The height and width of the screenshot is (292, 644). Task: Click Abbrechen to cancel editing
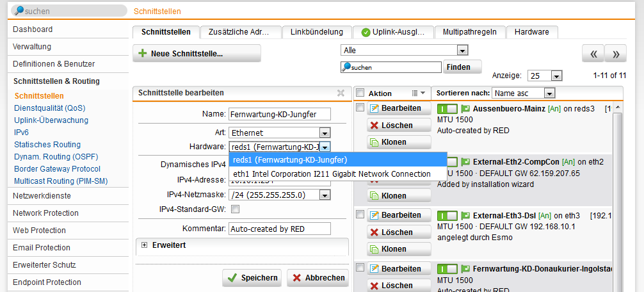pos(318,278)
